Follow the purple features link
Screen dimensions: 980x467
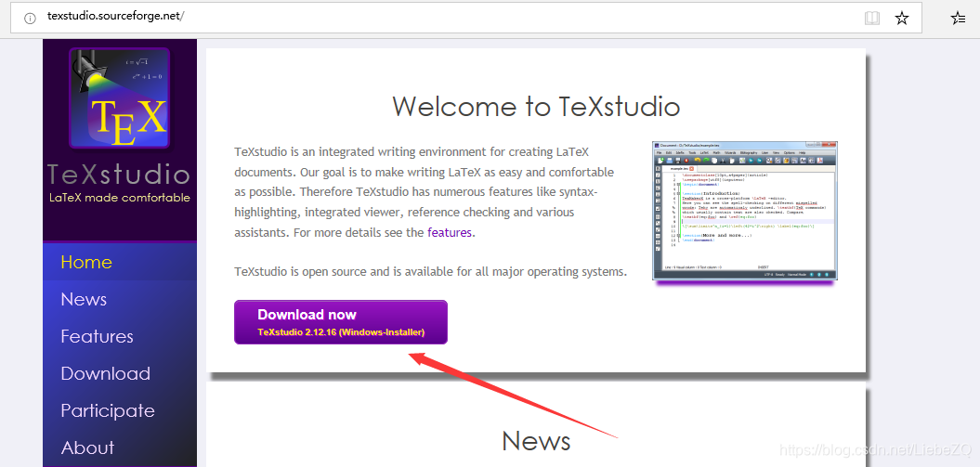[450, 233]
